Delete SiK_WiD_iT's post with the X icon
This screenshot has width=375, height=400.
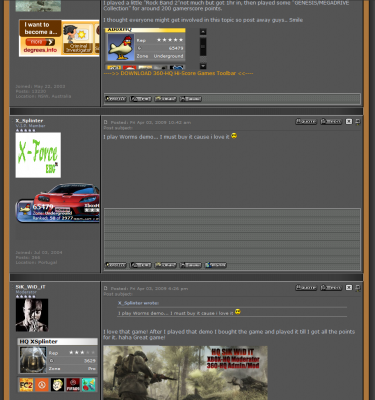tap(349, 288)
